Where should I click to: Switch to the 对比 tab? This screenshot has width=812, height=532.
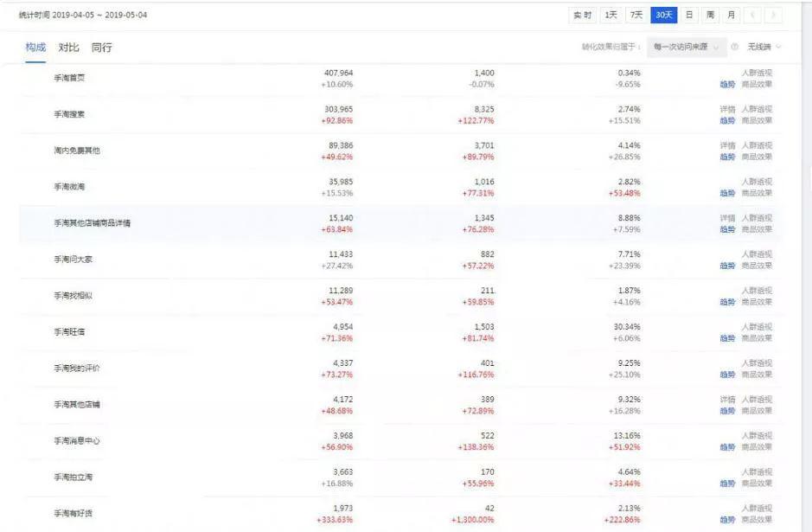point(68,47)
